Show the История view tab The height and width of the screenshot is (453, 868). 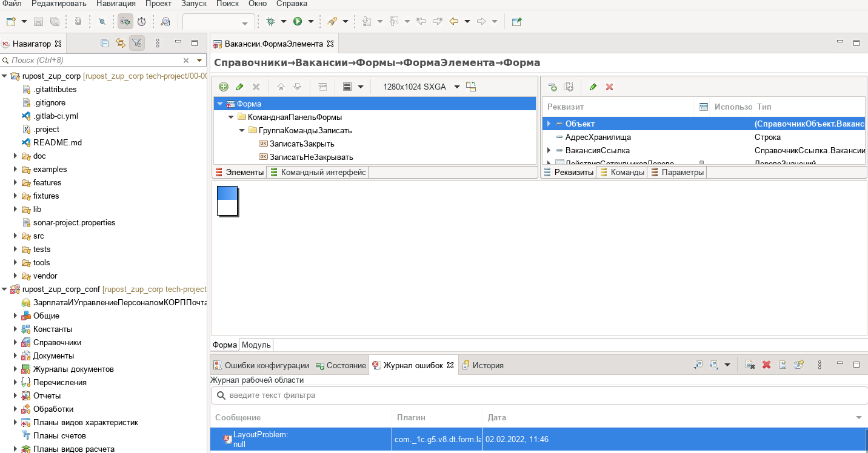point(483,365)
